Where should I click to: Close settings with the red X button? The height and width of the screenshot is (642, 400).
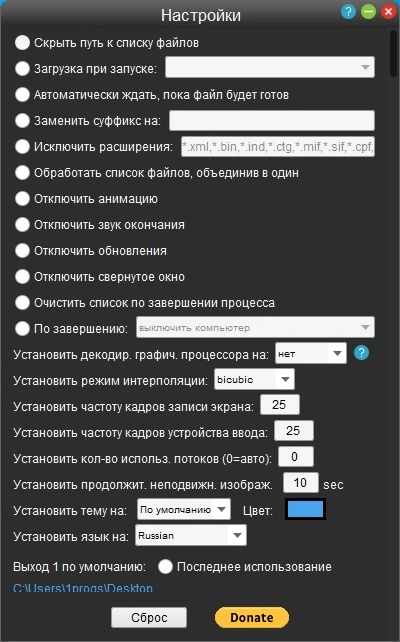[x=388, y=12]
